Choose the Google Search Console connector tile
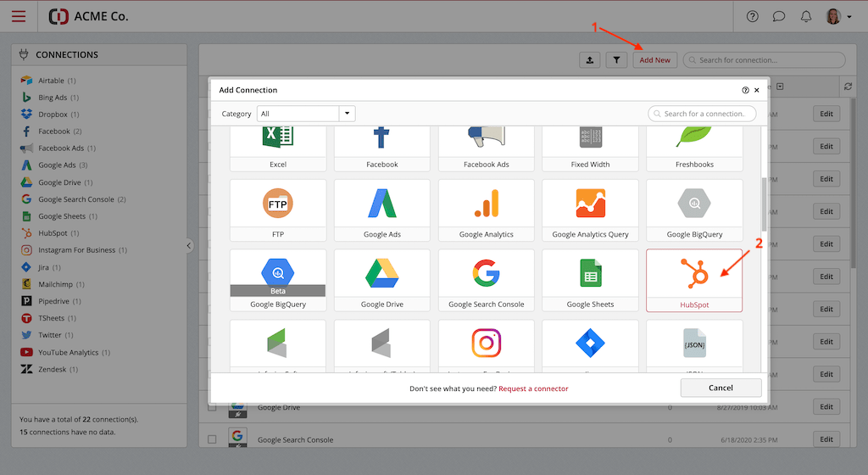This screenshot has width=868, height=475. tap(486, 280)
